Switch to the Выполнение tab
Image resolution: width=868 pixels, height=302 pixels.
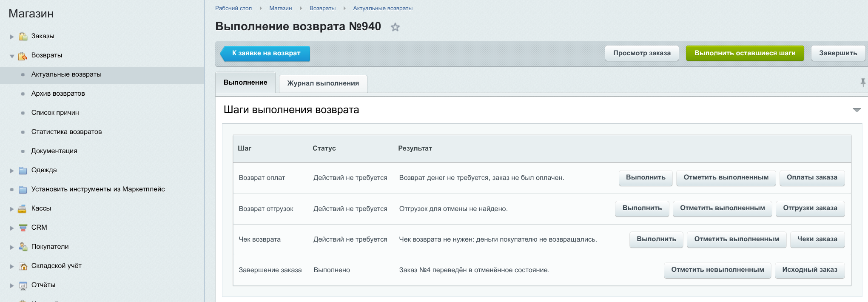[x=245, y=83]
